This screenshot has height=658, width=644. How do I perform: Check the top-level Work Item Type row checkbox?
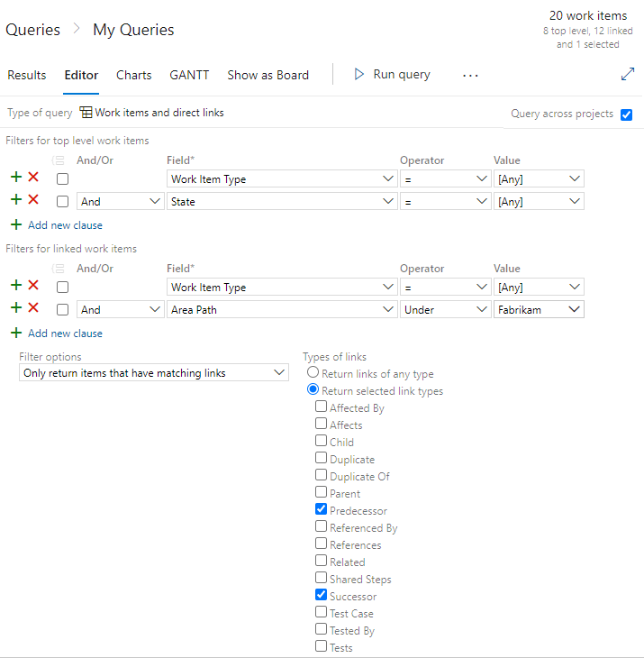pos(62,179)
